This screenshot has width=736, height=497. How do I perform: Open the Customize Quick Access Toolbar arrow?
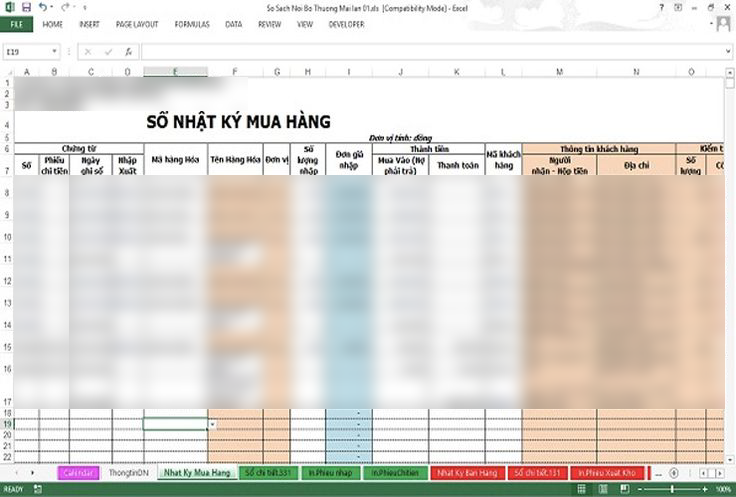[85, 8]
